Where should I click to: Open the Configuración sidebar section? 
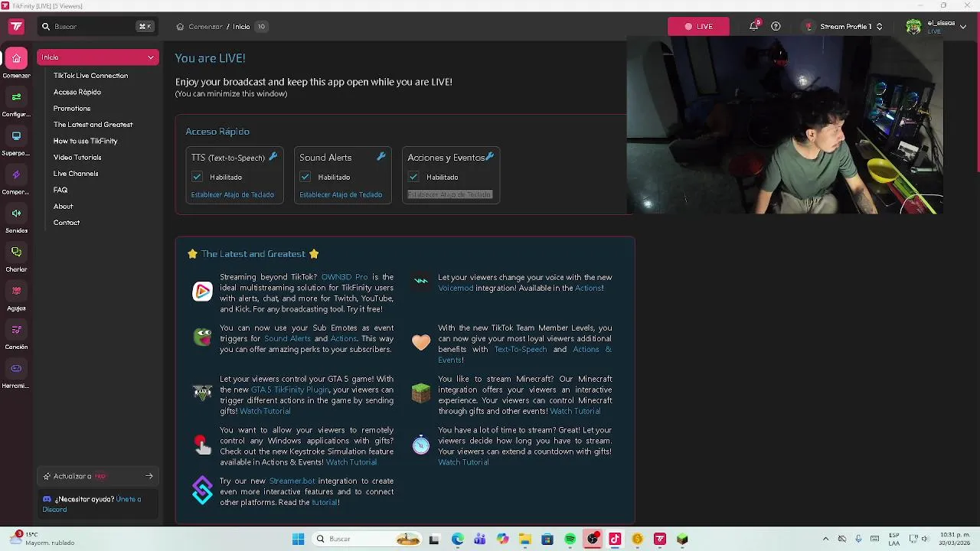(16, 97)
